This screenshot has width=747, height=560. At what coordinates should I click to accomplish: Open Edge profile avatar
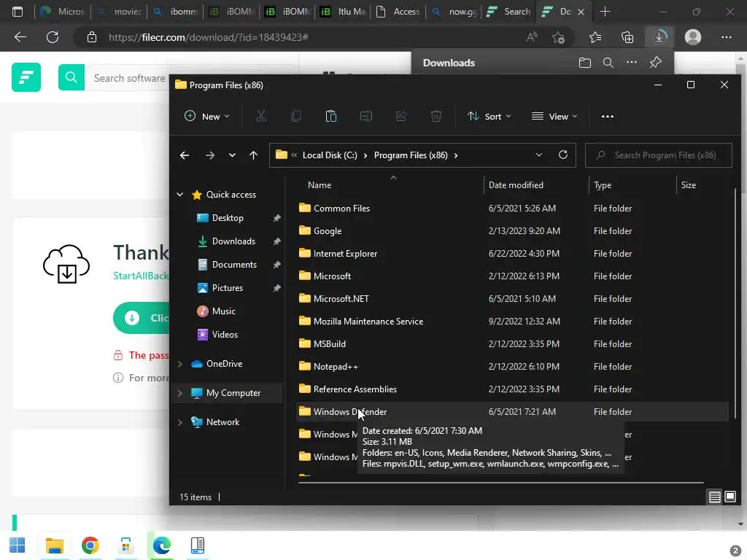tap(693, 37)
